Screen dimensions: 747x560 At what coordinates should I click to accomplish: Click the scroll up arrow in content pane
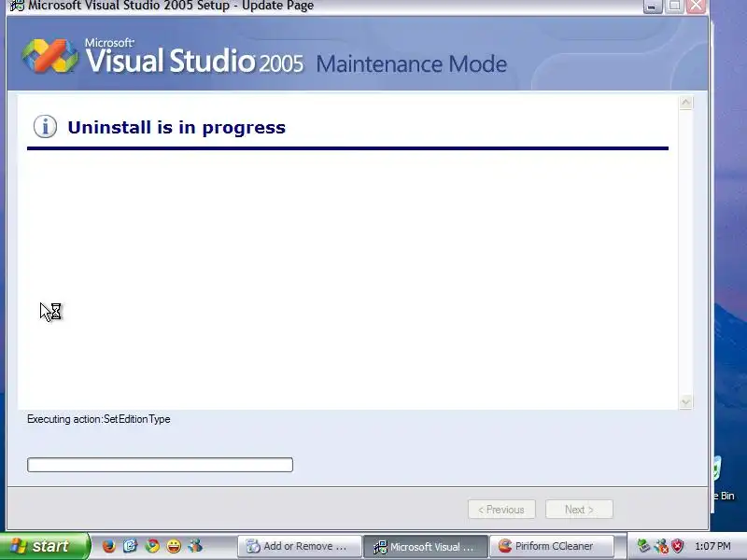click(685, 103)
